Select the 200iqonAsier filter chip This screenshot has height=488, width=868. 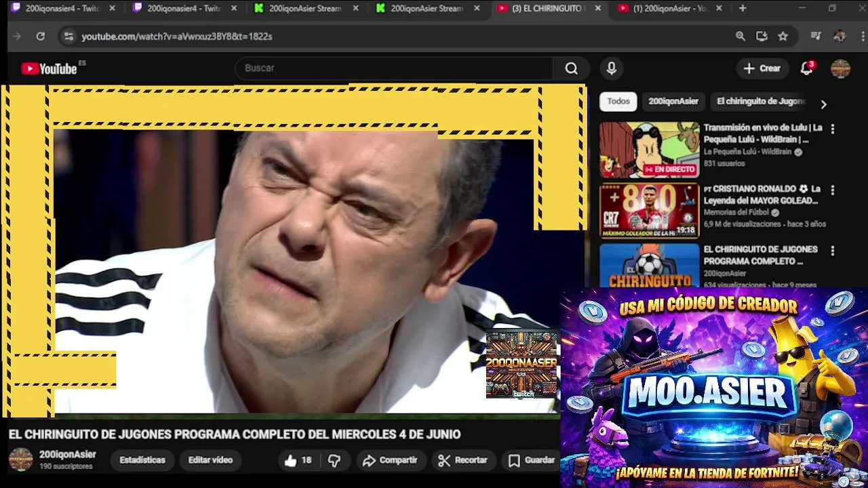point(673,102)
